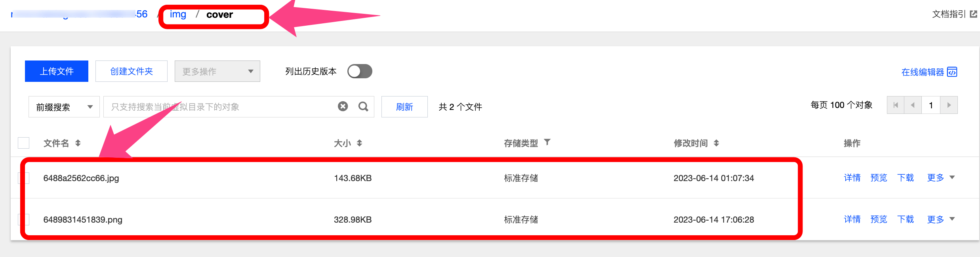The width and height of the screenshot is (980, 257).
Task: Expand 更多 menu for 6488a2562cc66.jpg
Action: [x=941, y=178]
